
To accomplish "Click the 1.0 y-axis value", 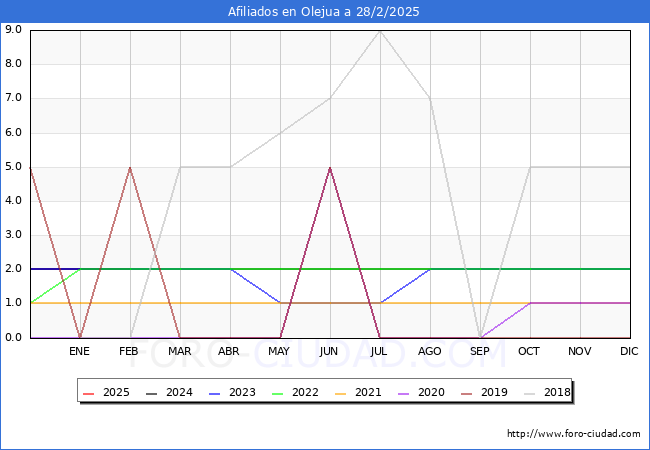I will (x=14, y=303).
